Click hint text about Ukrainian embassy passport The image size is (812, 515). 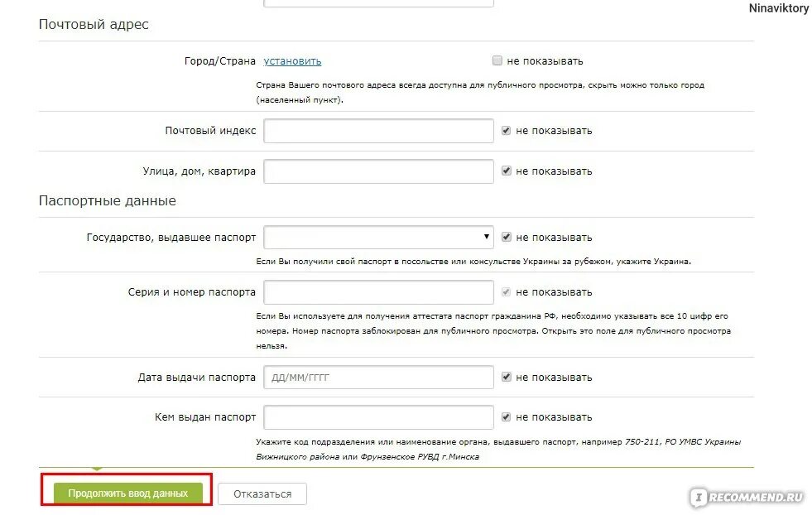click(473, 262)
